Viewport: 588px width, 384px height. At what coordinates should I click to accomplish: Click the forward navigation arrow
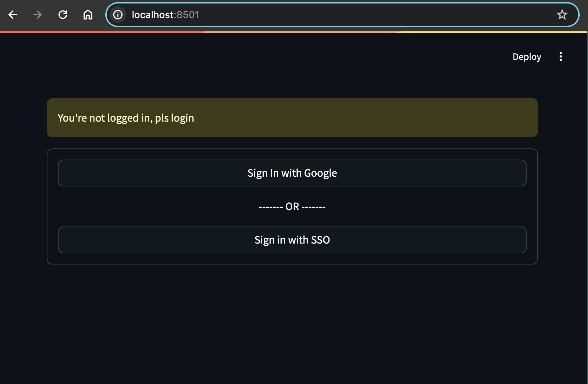click(x=38, y=15)
